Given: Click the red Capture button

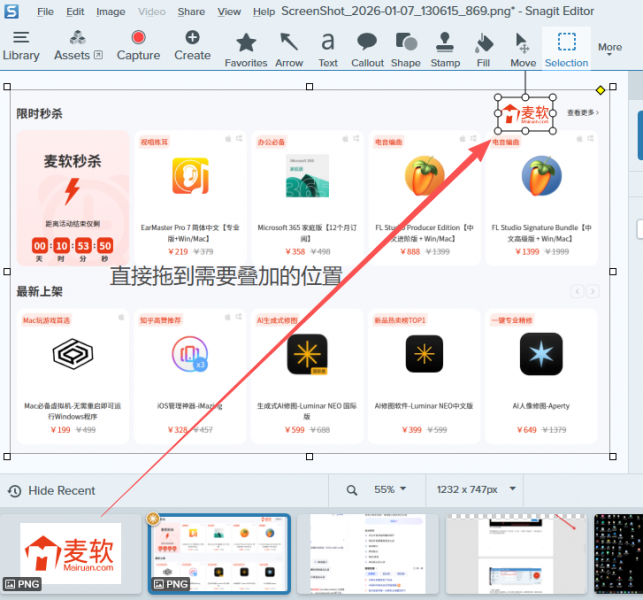Looking at the screenshot, I should coord(138,45).
